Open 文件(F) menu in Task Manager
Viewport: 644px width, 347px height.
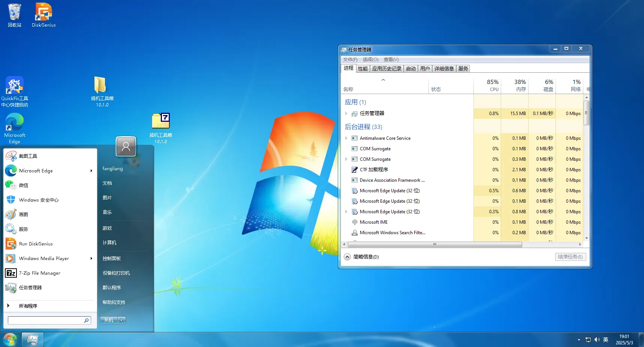(350, 60)
